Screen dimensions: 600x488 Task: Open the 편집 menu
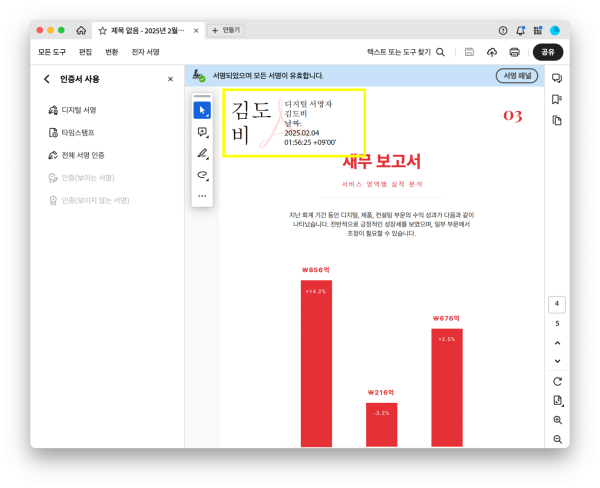pyautogui.click(x=85, y=52)
